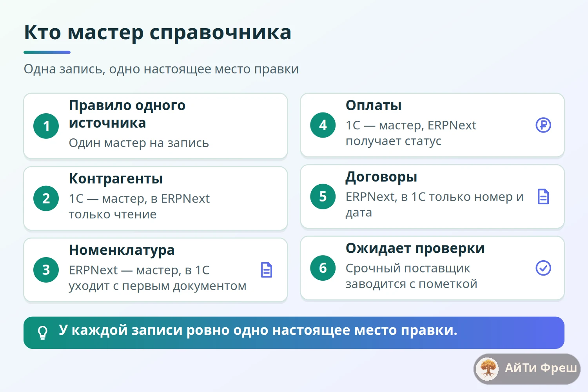Click the heading Правило одного источника
This screenshot has width=588, height=392.
(127, 114)
